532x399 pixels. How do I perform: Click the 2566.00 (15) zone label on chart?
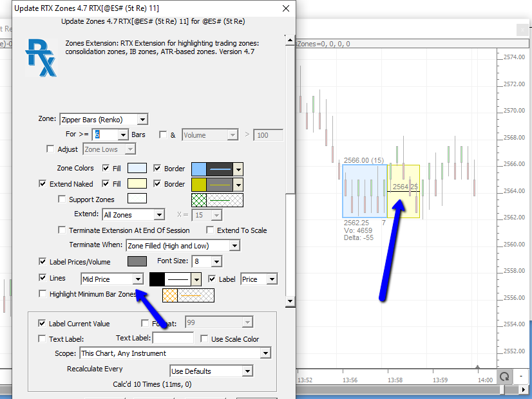coord(364,160)
